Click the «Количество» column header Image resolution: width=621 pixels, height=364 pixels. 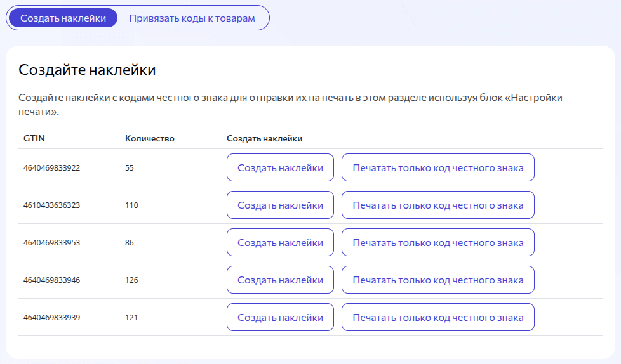coord(149,138)
